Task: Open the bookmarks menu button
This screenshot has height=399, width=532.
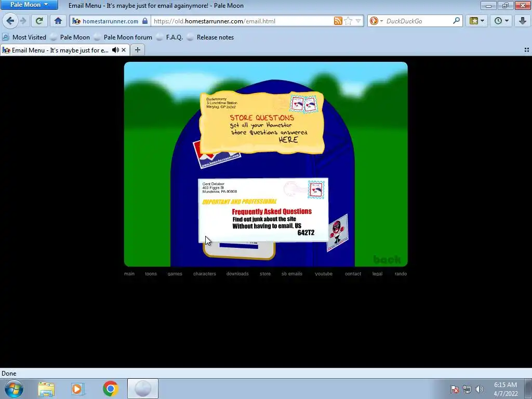Action: (477, 21)
